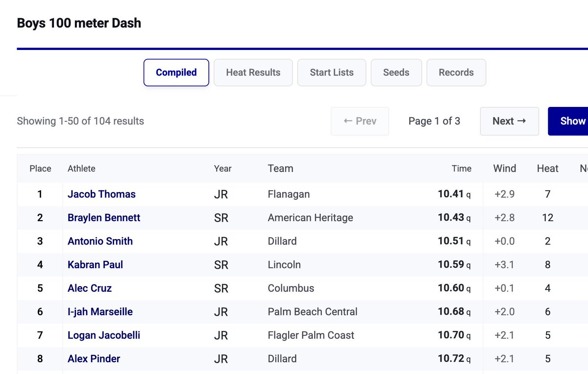The height and width of the screenshot is (374, 588).
Task: Open athlete Logan Jacobelli
Action: 104,335
